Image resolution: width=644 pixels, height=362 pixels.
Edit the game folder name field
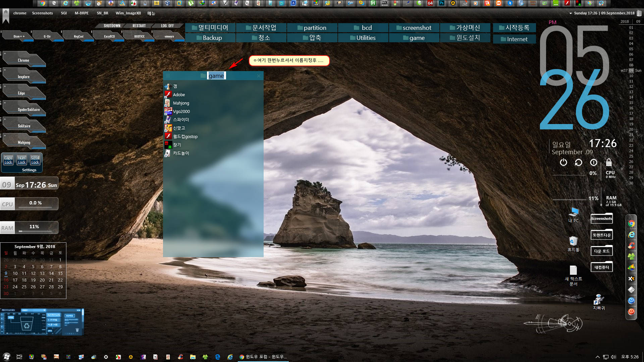(x=216, y=76)
